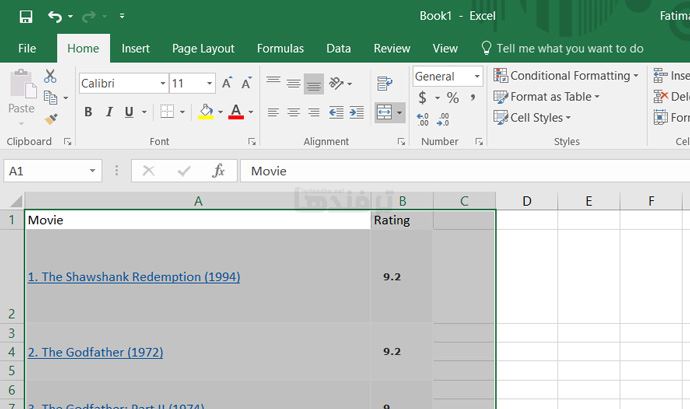Screen dimensions: 690x409
Task: Open Alignment dialog launcher
Action: 401,141
